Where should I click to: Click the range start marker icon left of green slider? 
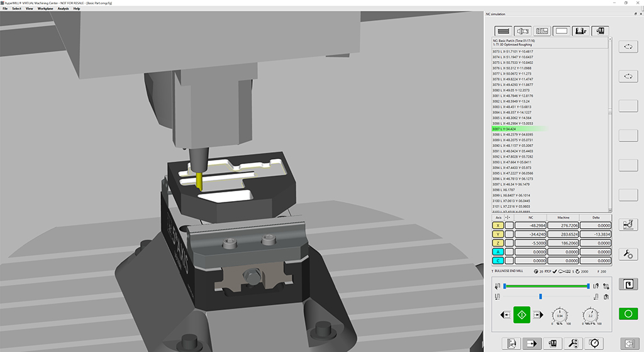point(497,286)
